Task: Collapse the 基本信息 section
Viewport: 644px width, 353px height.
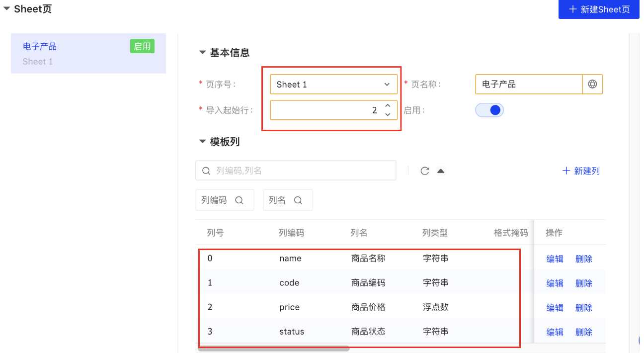Action: tap(202, 52)
